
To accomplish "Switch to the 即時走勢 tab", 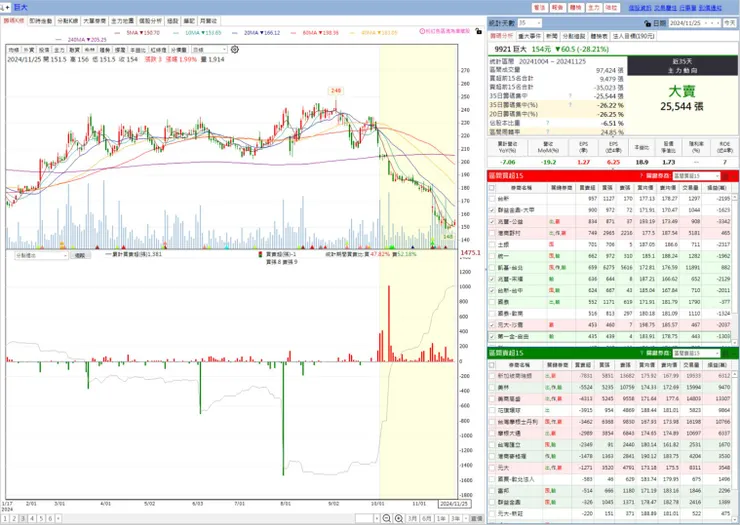I will (x=41, y=21).
